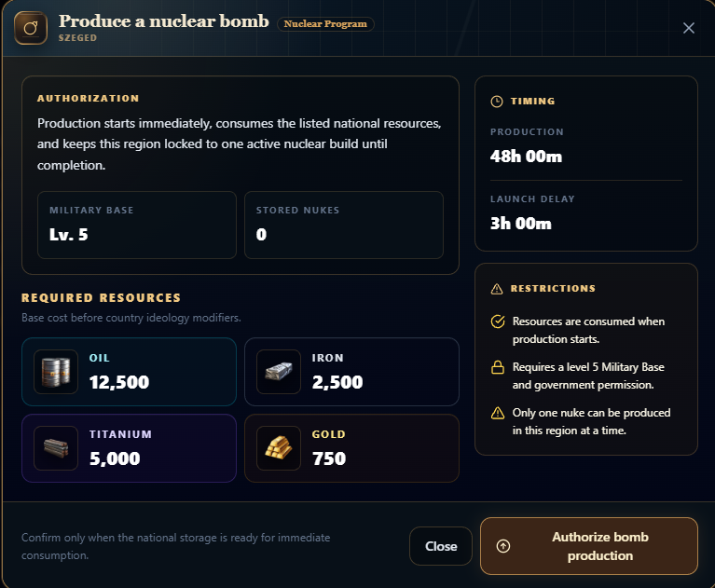The width and height of the screenshot is (715, 588).
Task: Click the gold bars resource icon
Action: coord(279,448)
